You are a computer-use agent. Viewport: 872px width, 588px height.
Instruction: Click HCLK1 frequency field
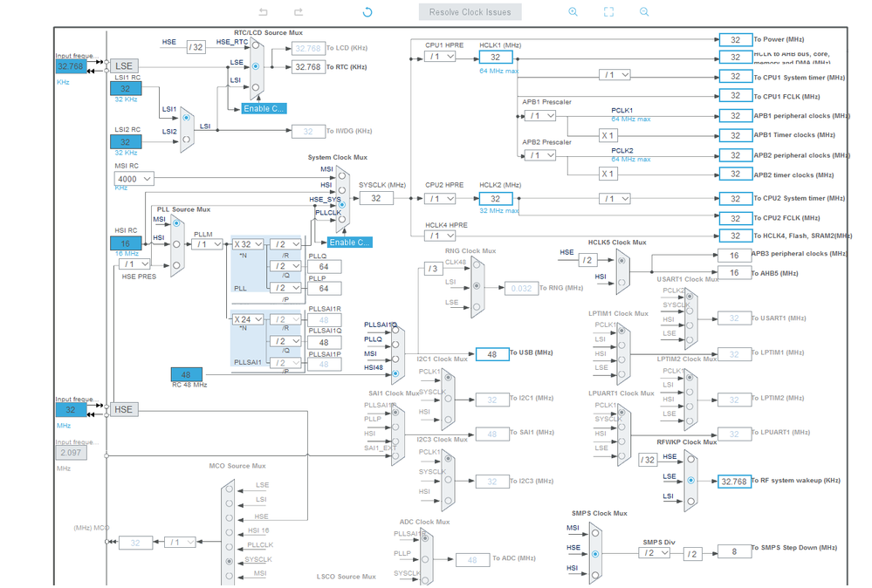[x=496, y=58]
